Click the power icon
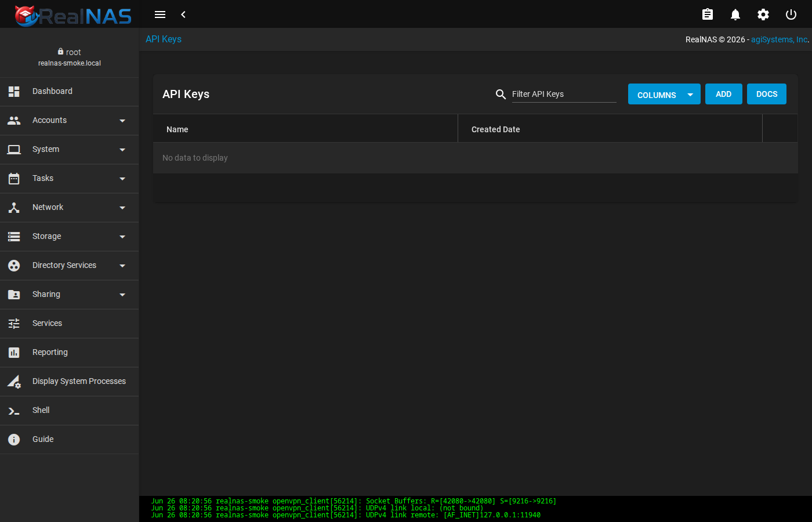 (791, 14)
